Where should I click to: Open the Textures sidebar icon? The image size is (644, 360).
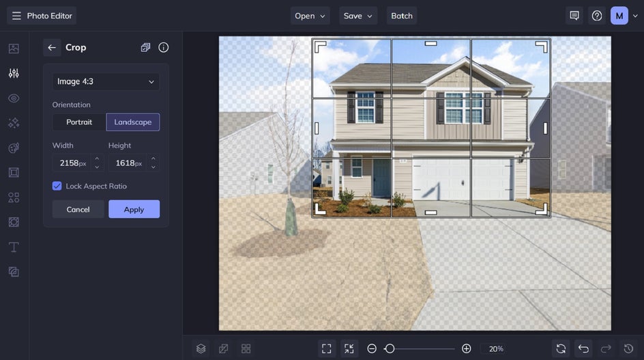(x=14, y=222)
